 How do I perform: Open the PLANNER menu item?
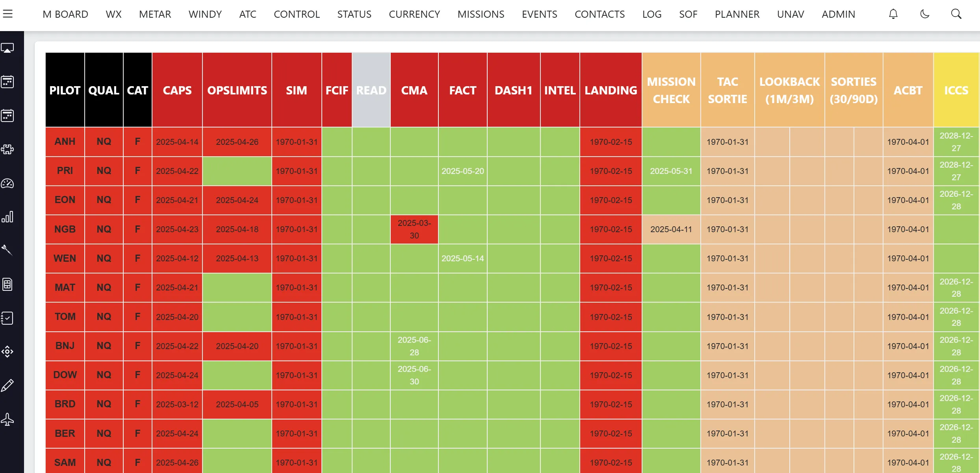737,14
